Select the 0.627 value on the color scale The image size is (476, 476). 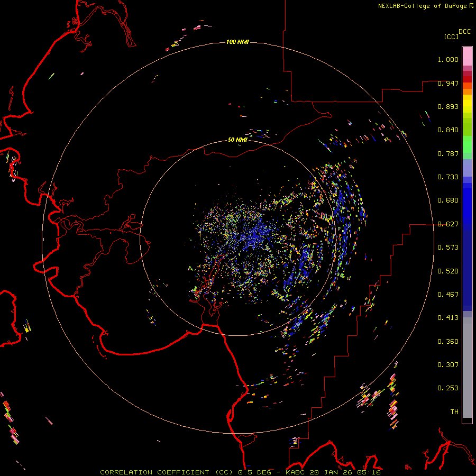pyautogui.click(x=448, y=224)
